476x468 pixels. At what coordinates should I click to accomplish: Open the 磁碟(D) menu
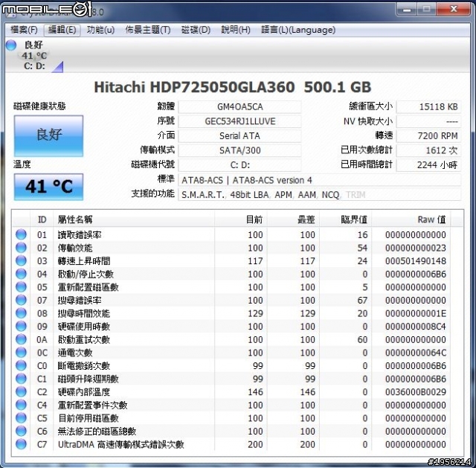(x=196, y=30)
